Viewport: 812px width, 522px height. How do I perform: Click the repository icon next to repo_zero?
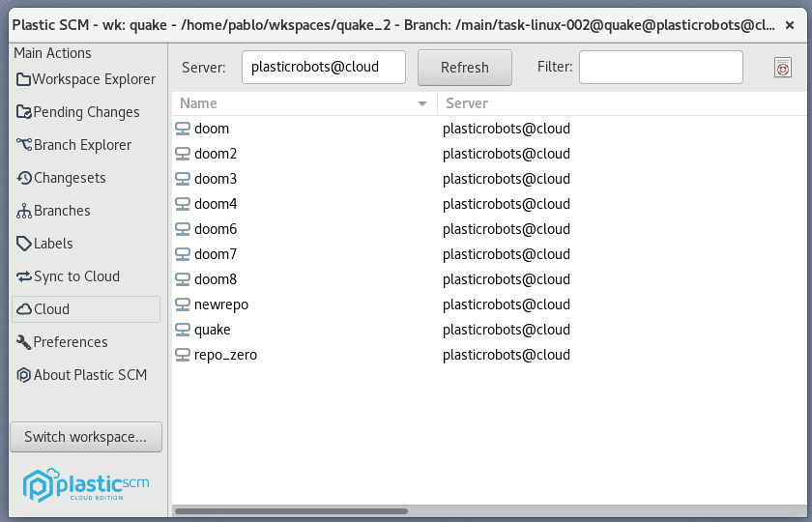(x=183, y=355)
